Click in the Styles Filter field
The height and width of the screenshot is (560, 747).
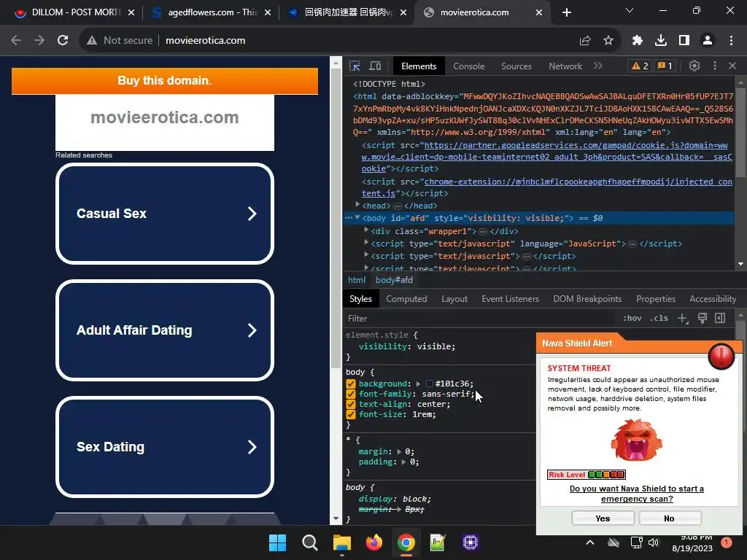tap(481, 319)
